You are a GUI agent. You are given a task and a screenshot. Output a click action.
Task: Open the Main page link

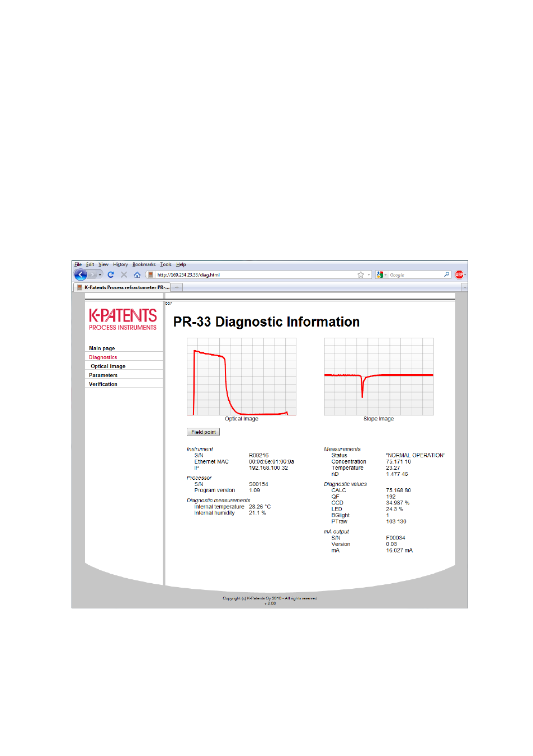coord(102,348)
